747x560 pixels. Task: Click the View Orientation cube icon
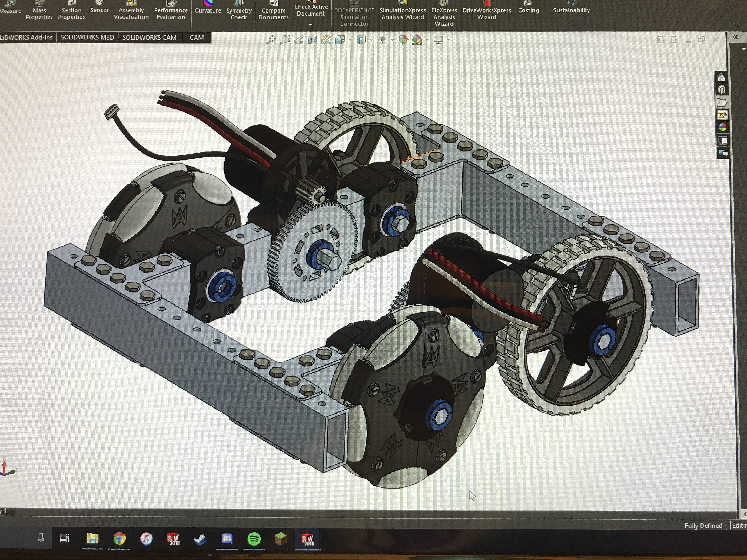click(340, 40)
